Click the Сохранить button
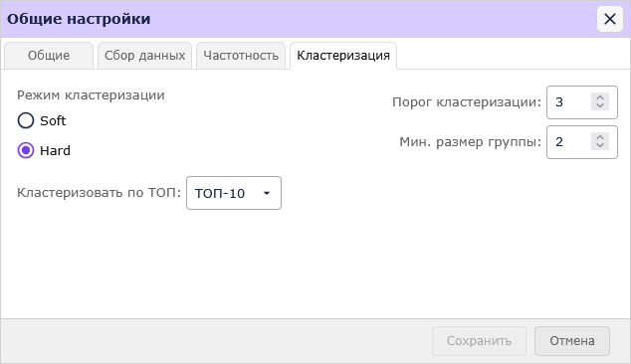The image size is (631, 364). pos(480,341)
